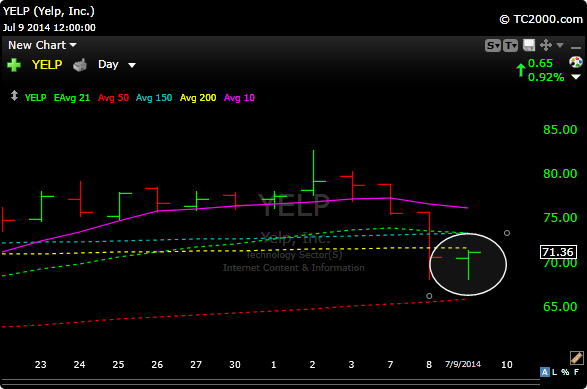Open the factory industry icon beside YELP

tap(80, 65)
